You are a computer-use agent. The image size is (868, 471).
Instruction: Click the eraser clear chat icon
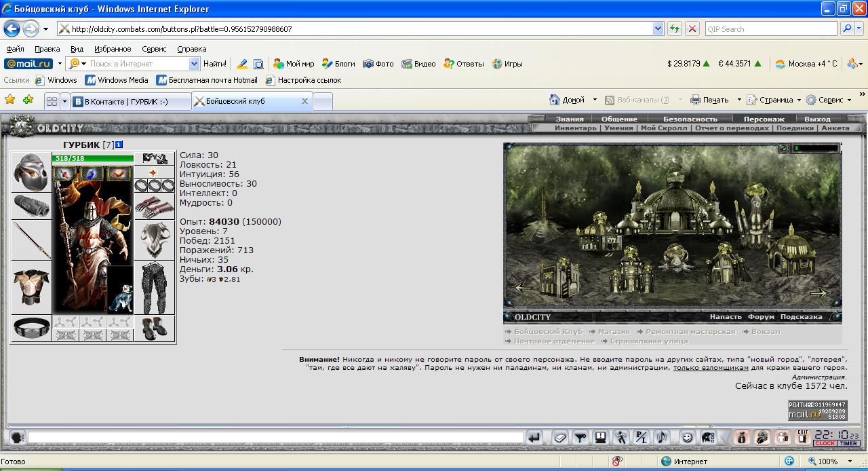coord(559,438)
